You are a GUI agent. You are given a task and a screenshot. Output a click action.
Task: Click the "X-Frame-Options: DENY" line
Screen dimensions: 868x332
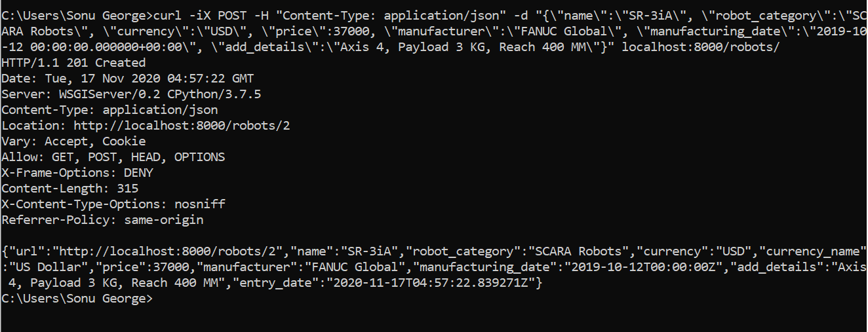77,173
